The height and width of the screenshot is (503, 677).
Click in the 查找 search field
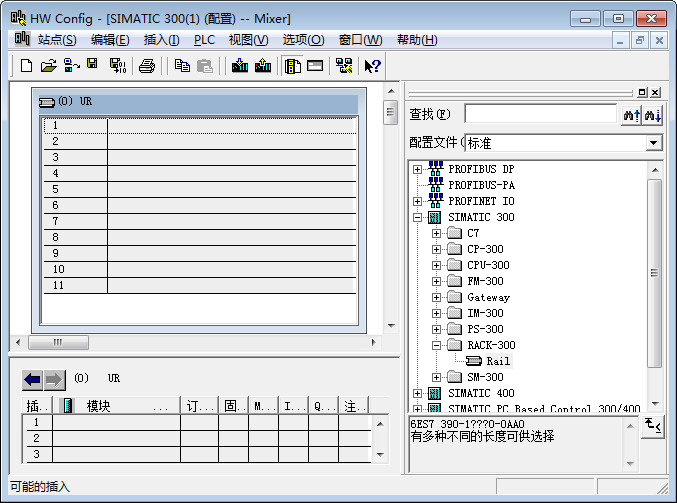tap(540, 115)
